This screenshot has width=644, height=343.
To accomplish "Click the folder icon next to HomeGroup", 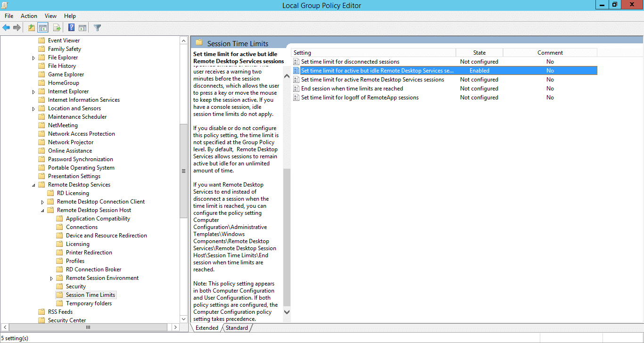I will [41, 83].
